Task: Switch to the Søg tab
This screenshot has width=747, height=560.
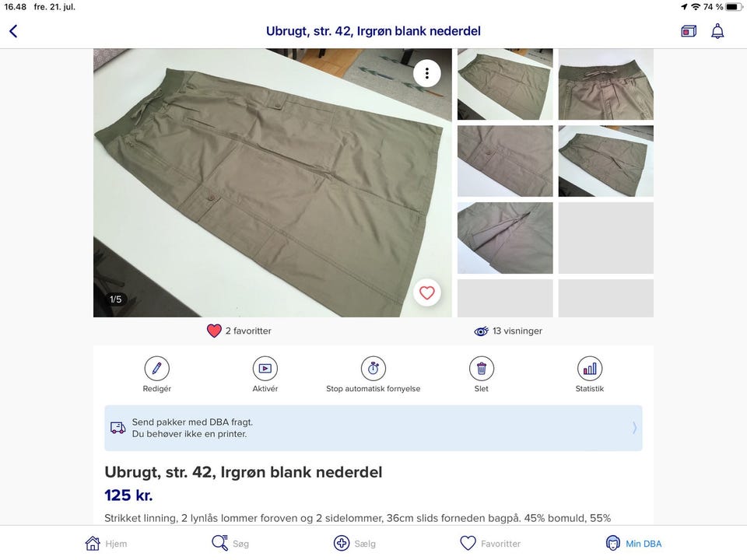Action: pyautogui.click(x=230, y=544)
